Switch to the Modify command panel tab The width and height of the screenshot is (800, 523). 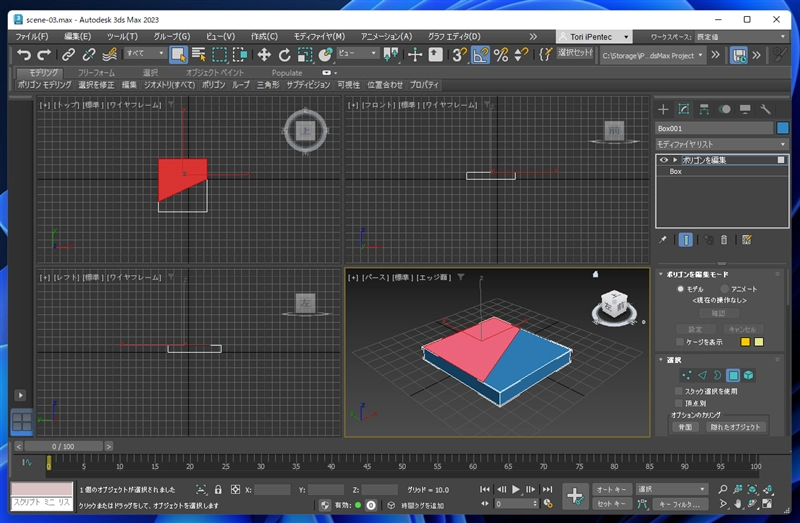click(684, 109)
